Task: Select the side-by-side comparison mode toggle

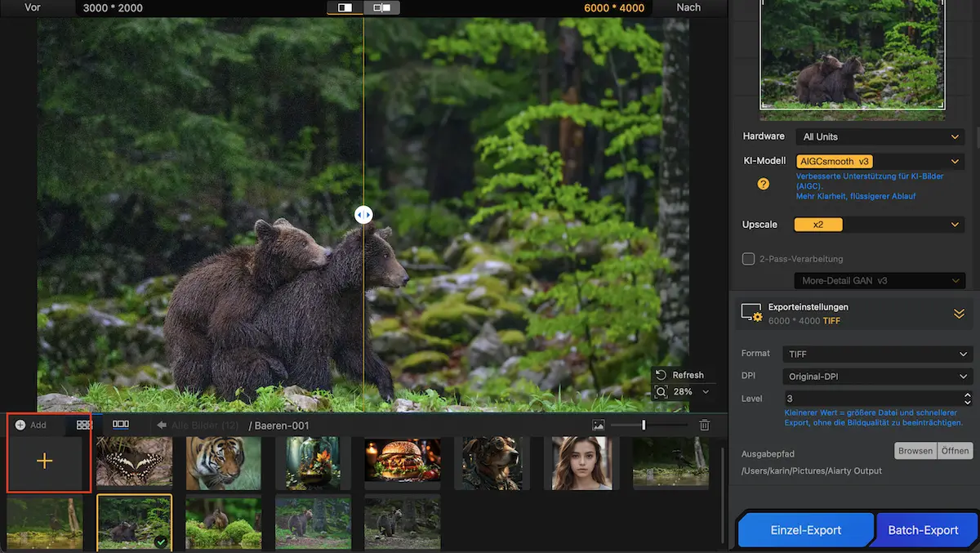Action: (x=381, y=7)
